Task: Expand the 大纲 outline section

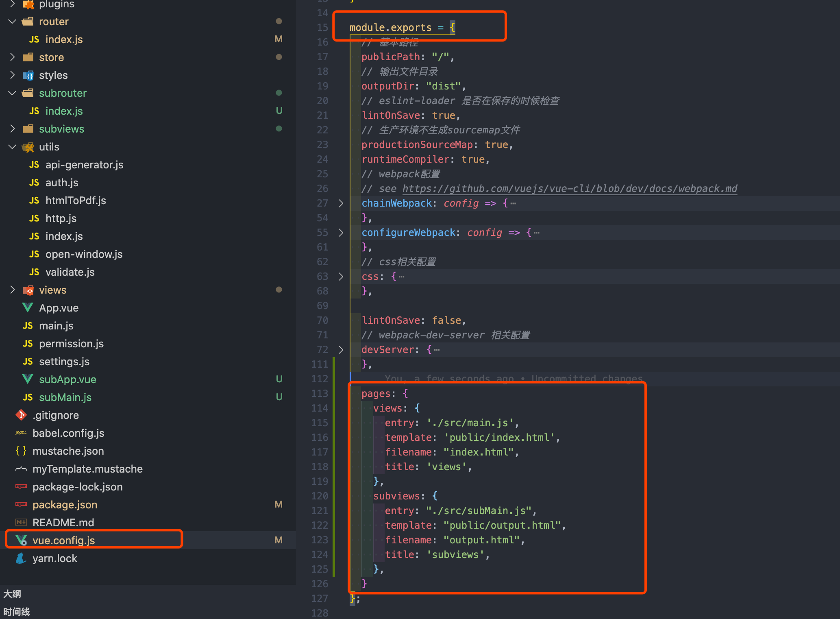Action: pos(12,593)
